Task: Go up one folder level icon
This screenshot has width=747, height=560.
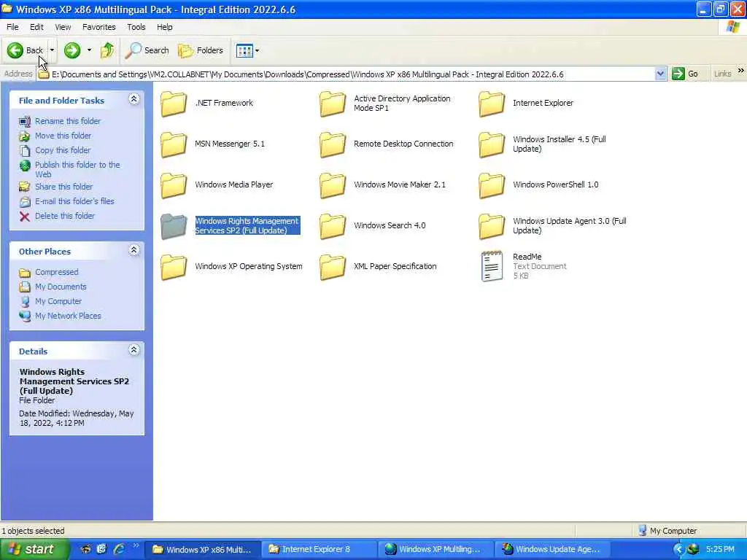Action: coord(107,50)
